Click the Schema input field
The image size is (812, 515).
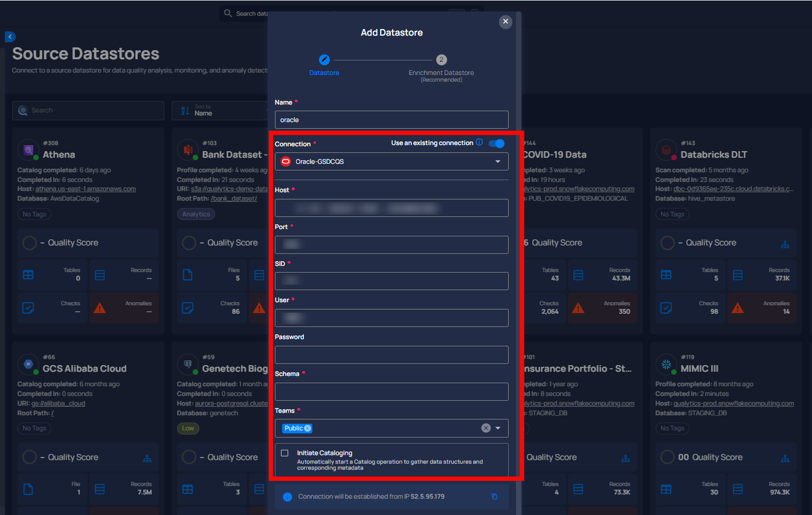(x=391, y=392)
